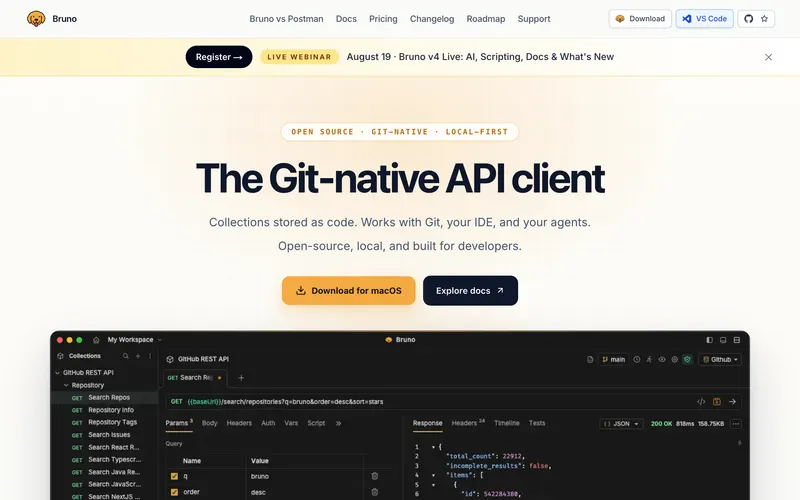Click the 200 OK status text
This screenshot has width=800, height=500.
[x=661, y=424]
